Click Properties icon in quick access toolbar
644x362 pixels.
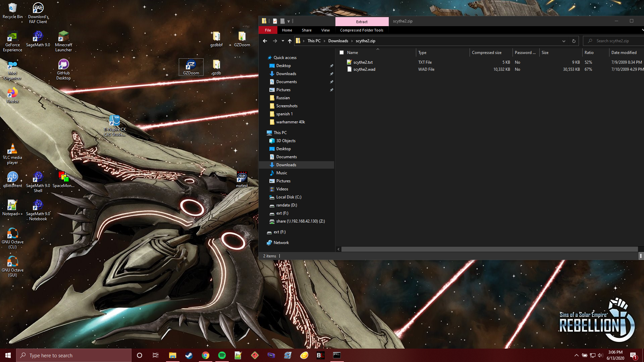275,21
